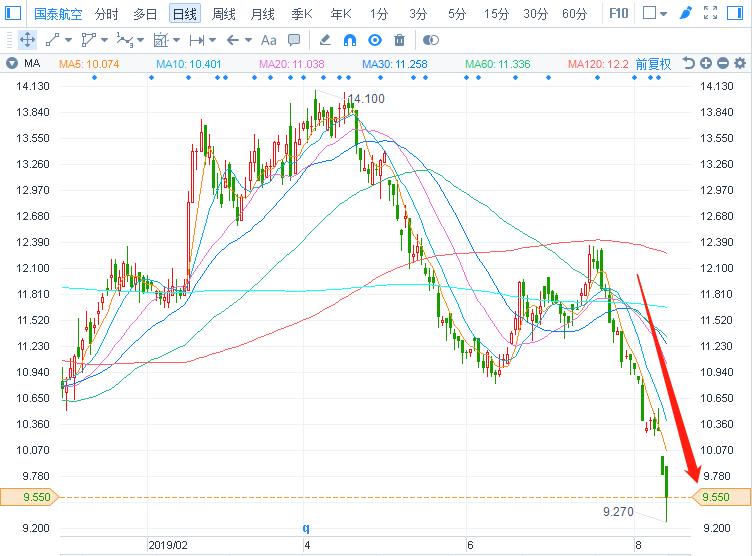Expand the arrow marker options dropdown

click(x=248, y=40)
